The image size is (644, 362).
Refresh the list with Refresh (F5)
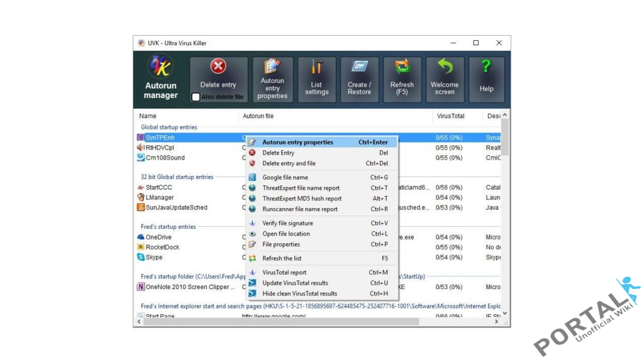pos(402,80)
